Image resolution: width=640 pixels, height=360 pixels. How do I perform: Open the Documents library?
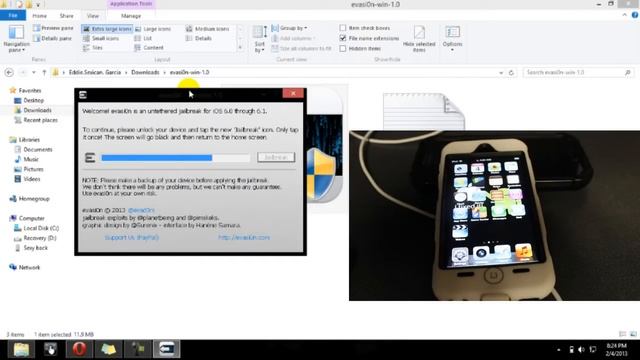click(38, 149)
